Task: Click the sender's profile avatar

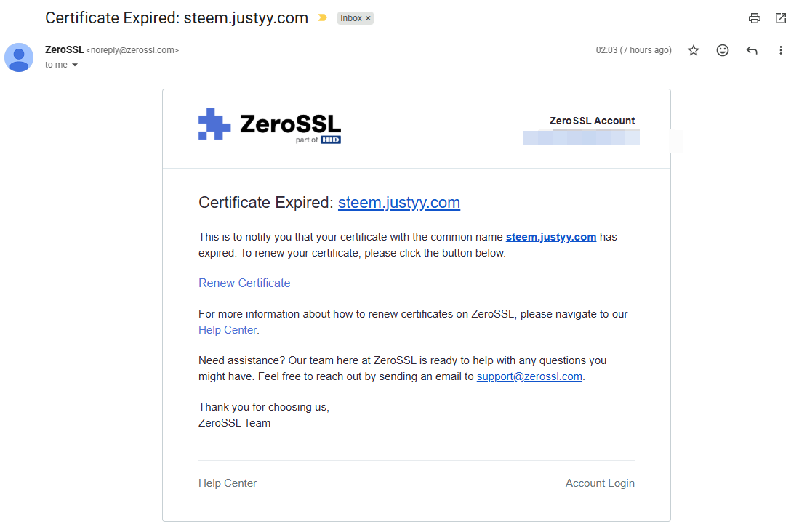Action: pos(19,57)
